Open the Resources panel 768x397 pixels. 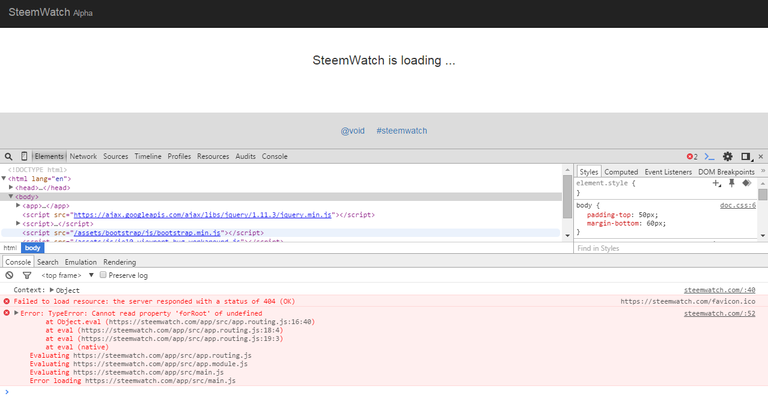pyautogui.click(x=213, y=157)
